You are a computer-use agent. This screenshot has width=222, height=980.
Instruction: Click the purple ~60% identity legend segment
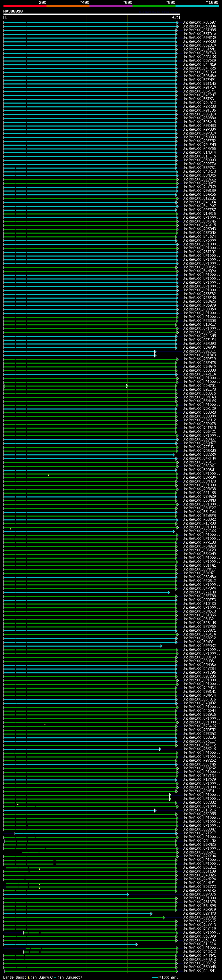click(111, 6)
